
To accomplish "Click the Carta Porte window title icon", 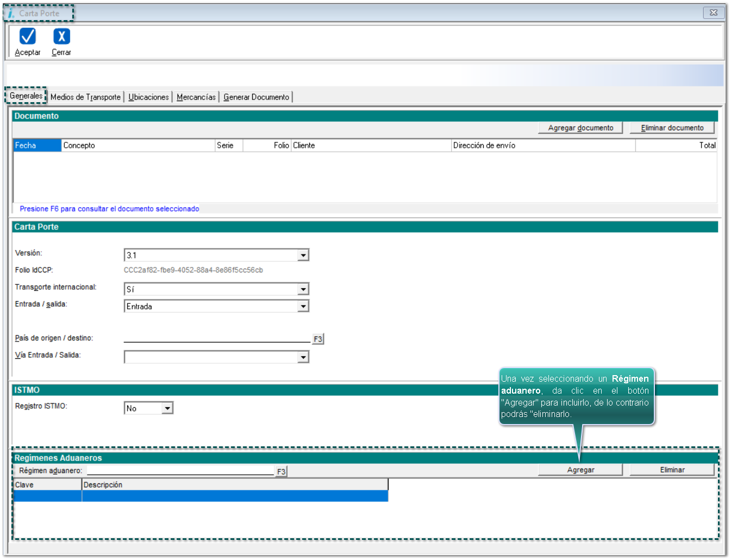I will [11, 13].
